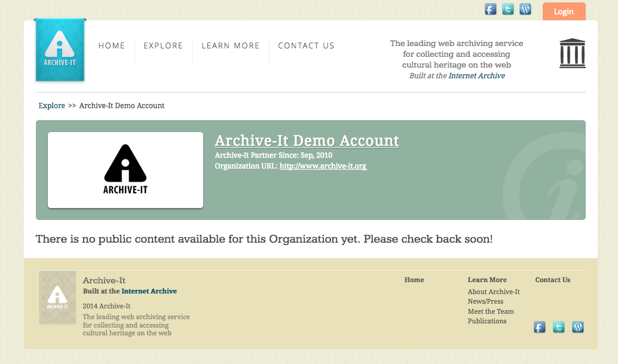Image resolution: width=618 pixels, height=364 pixels.
Task: Click the Internet Archive building icon
Action: click(572, 53)
